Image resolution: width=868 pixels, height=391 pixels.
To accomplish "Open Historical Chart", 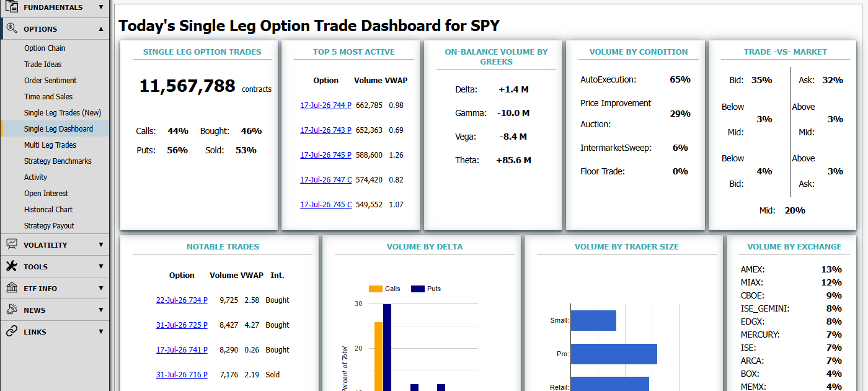I will click(48, 210).
